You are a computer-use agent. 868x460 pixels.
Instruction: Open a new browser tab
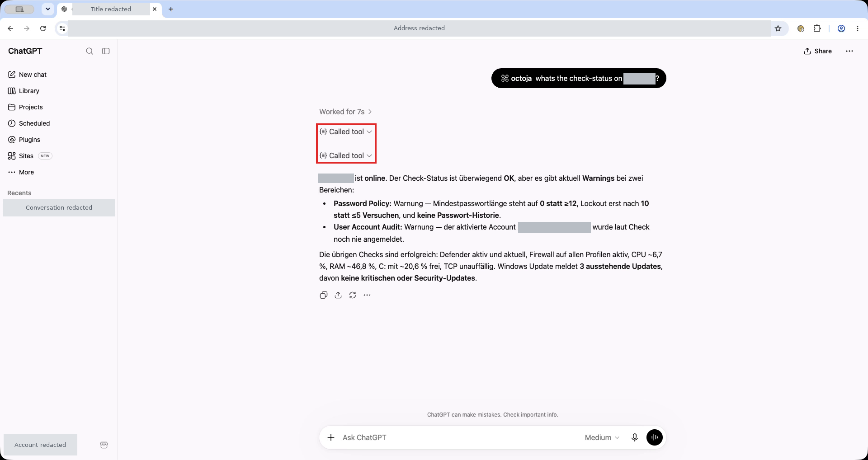click(171, 9)
